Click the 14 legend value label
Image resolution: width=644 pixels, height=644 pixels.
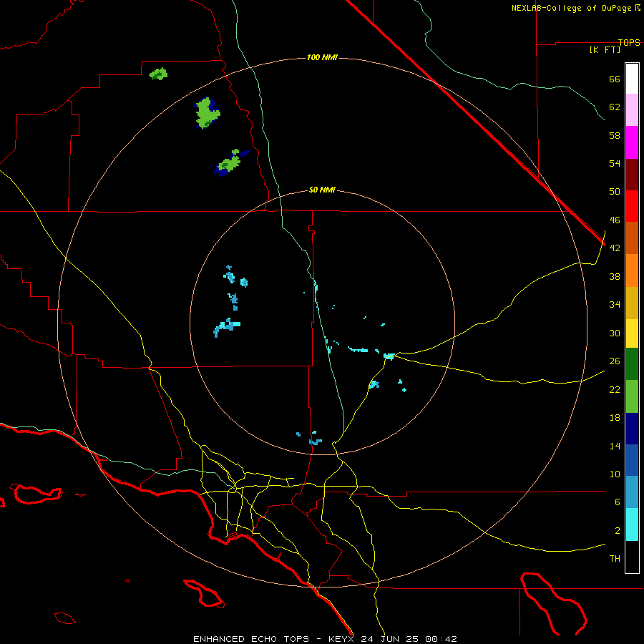(615, 446)
